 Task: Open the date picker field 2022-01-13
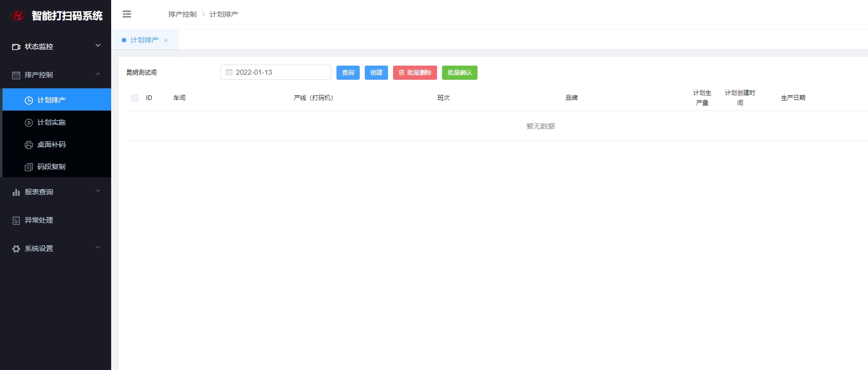(x=276, y=72)
